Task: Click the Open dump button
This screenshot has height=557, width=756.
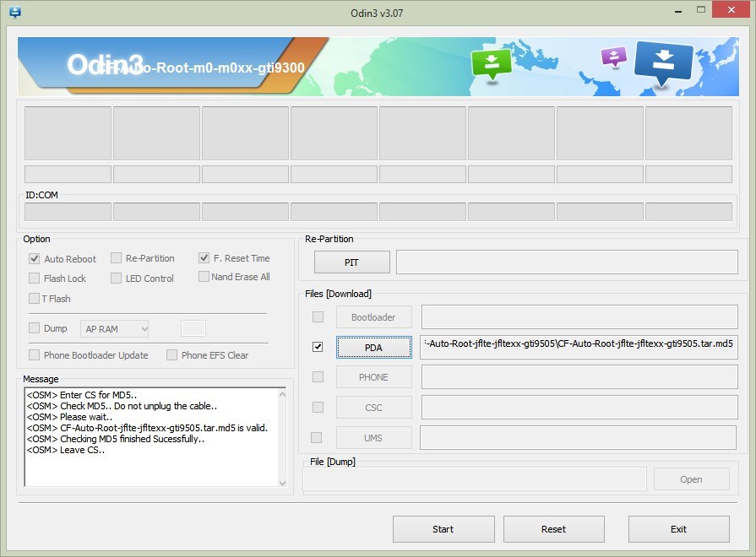Action: tap(692, 479)
